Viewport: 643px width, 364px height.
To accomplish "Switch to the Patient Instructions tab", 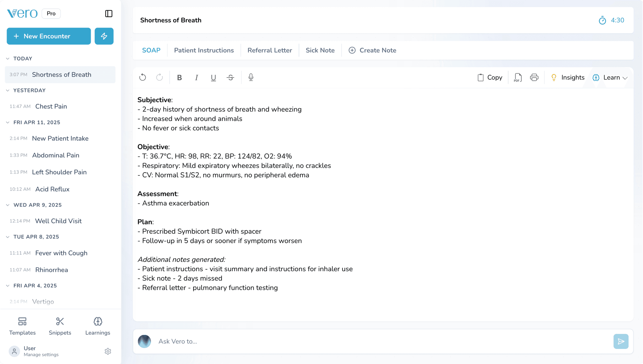I will point(204,50).
